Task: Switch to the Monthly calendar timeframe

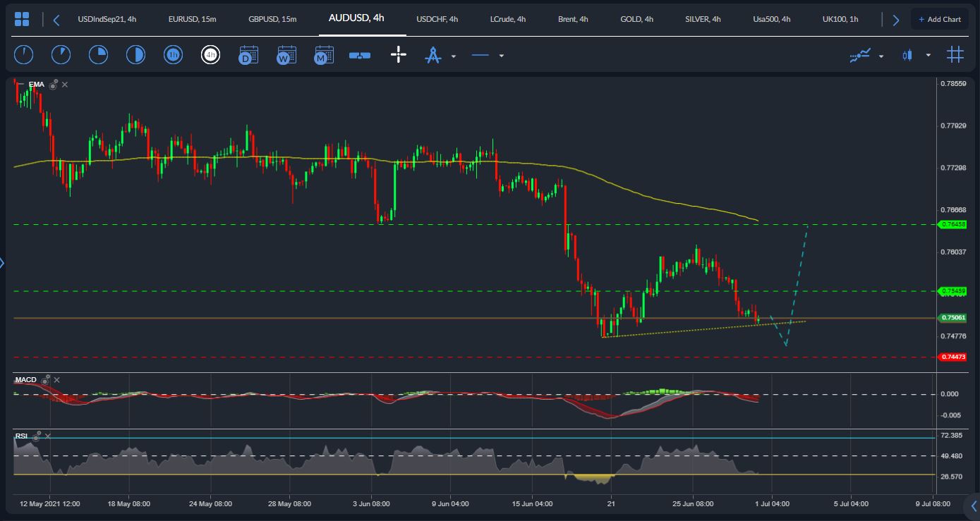Action: pyautogui.click(x=324, y=55)
